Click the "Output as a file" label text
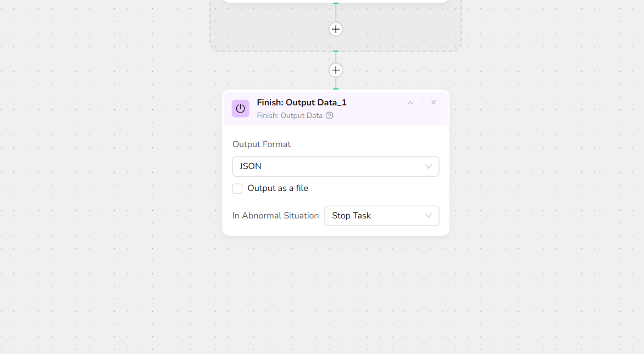The width and height of the screenshot is (644, 354). click(277, 188)
